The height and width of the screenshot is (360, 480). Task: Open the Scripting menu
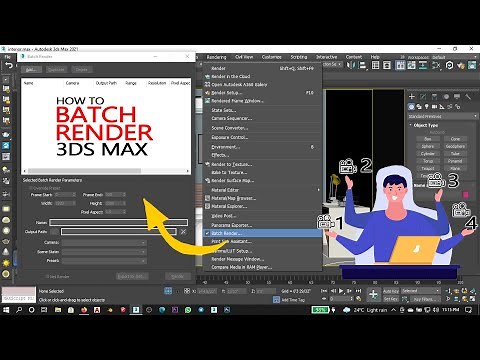coord(299,57)
